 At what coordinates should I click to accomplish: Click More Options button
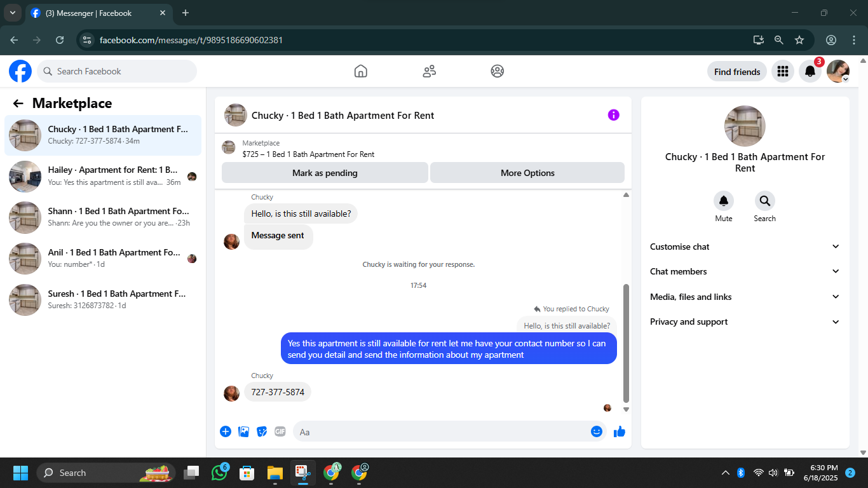click(527, 173)
